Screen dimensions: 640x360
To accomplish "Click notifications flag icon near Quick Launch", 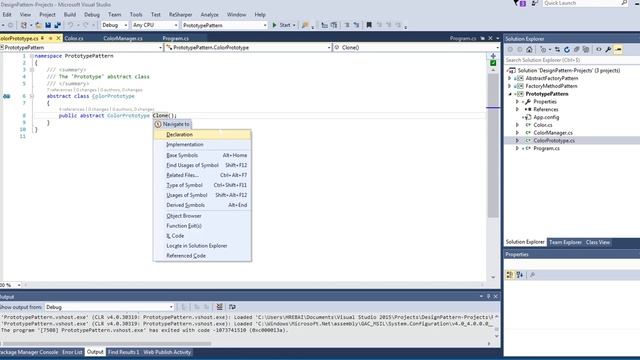I will coord(521,3).
